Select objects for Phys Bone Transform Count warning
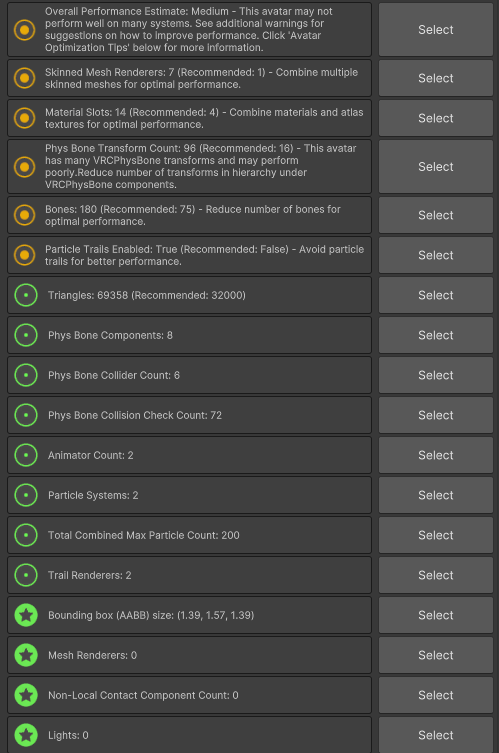 pyautogui.click(x=436, y=167)
